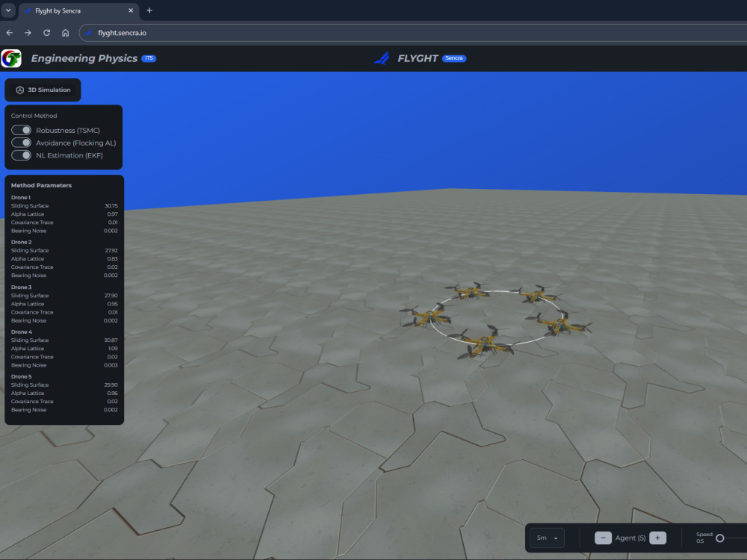
Task: Click the Drone 3 heading
Action: click(x=21, y=287)
